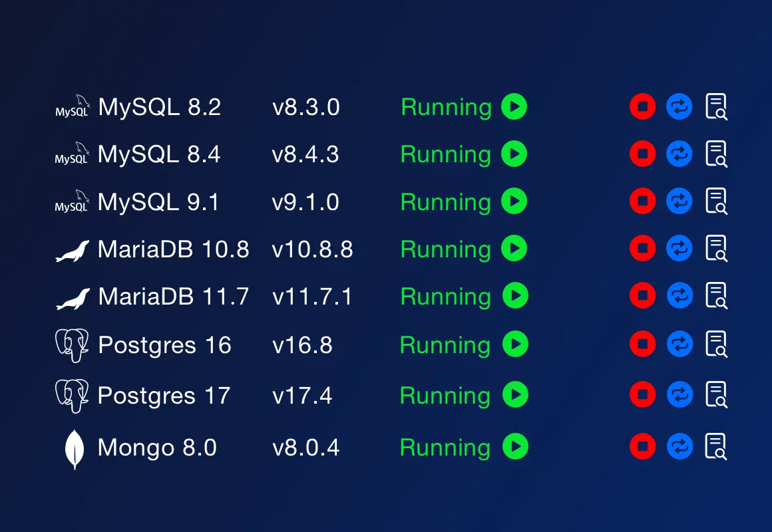Restart the MySQL 9.1 service
This screenshot has width=772, height=532.
tap(679, 201)
